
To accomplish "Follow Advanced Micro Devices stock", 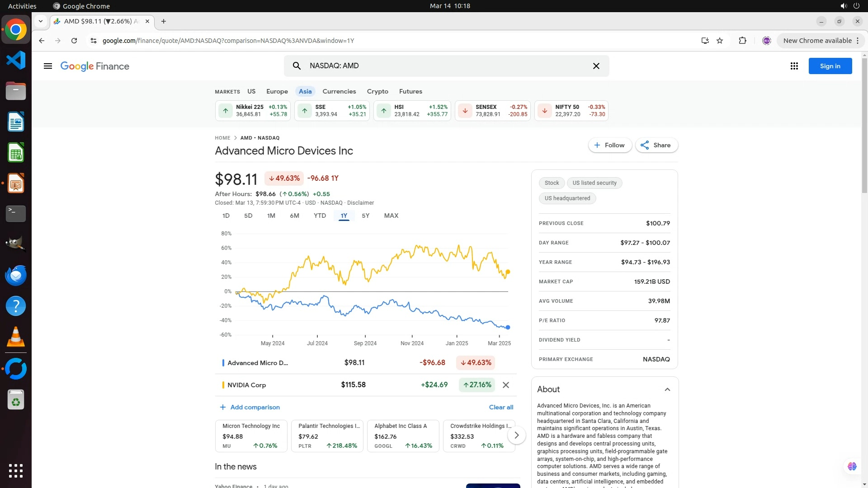I will (609, 145).
